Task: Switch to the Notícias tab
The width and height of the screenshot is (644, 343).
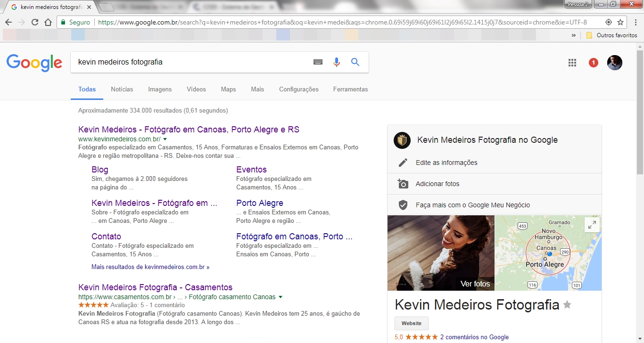Action: (x=122, y=89)
